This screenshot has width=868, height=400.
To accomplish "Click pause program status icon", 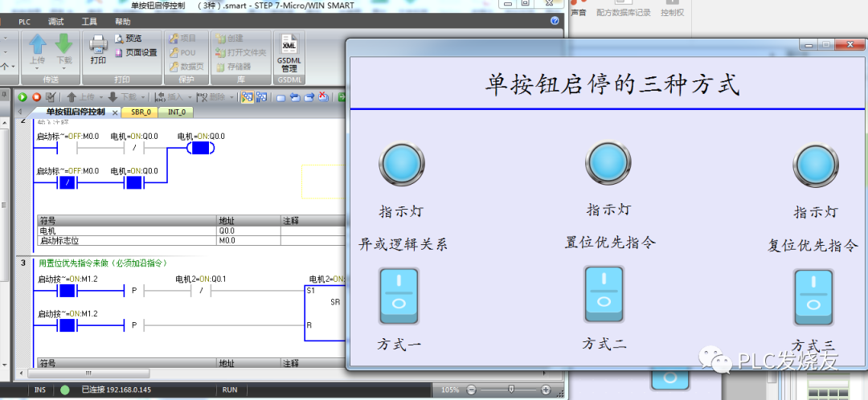I will click(261, 97).
